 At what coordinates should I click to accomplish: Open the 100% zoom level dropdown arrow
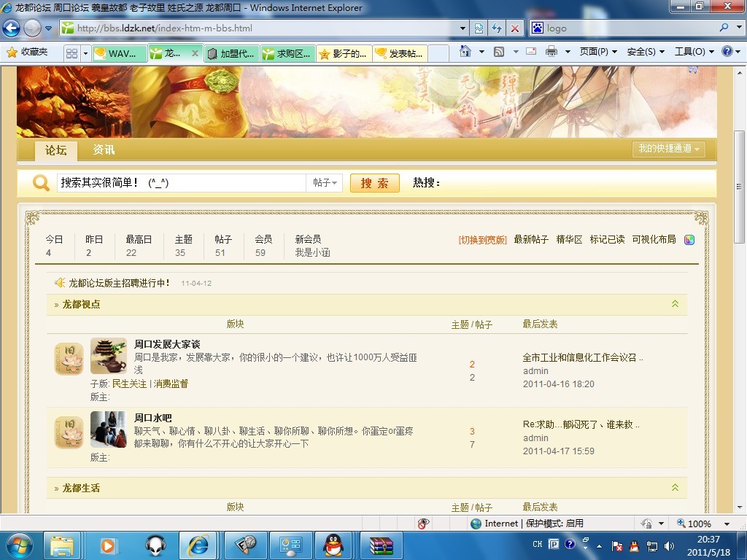coord(727,524)
